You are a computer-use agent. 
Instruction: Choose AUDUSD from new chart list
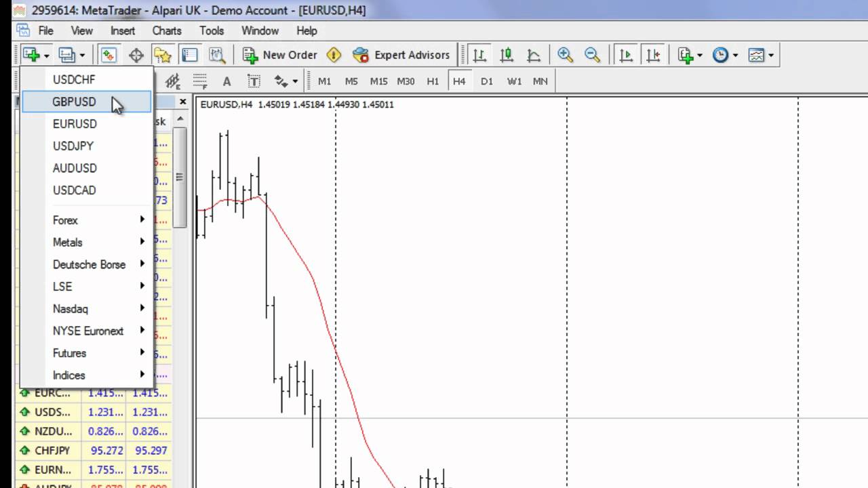pos(86,168)
